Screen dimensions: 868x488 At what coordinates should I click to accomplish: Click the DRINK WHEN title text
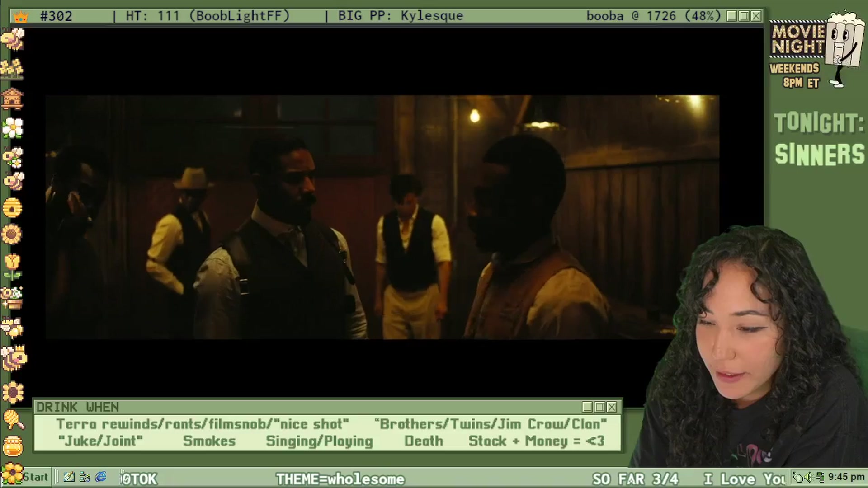click(x=77, y=407)
